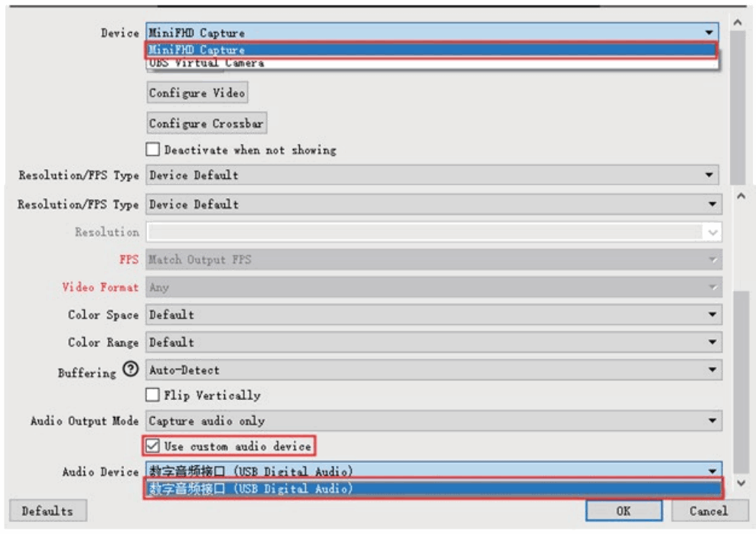Uncheck Use custom audio device
Viewport: 756px width, 534px height.
[153, 446]
